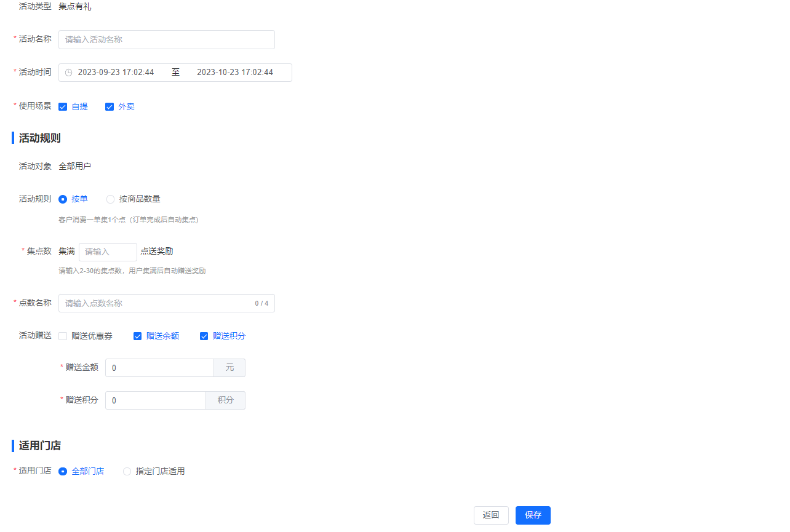Select the 按商品数量 radio option
The width and height of the screenshot is (790, 532).
pyautogui.click(x=111, y=199)
